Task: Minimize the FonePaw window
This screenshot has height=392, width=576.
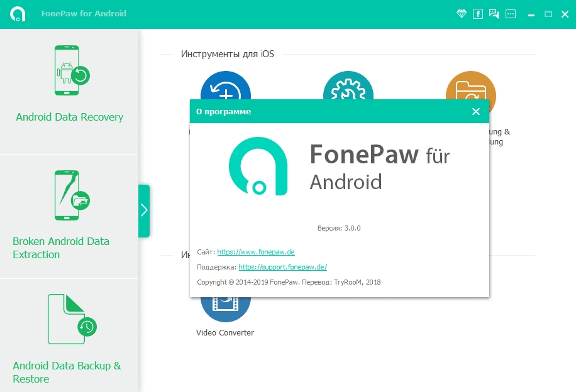Action: click(531, 14)
